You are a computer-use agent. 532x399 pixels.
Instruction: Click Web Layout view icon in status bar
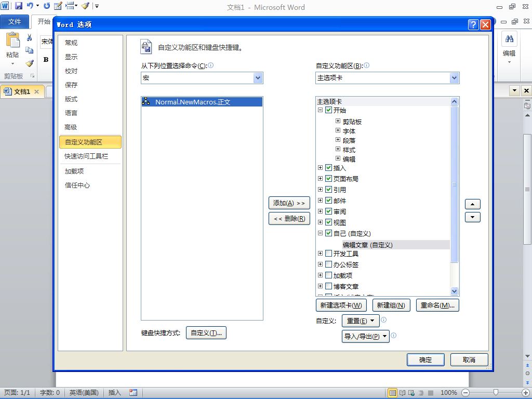tap(411, 393)
